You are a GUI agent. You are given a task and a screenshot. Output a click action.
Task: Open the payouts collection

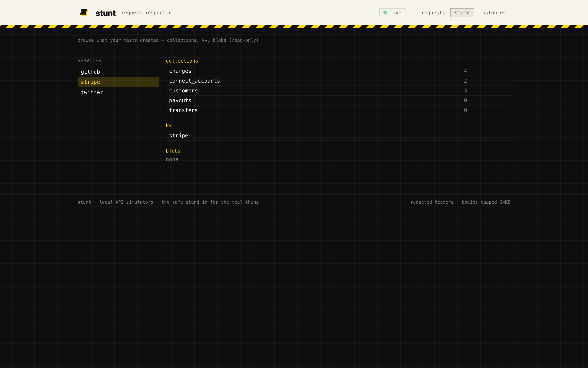click(x=338, y=101)
